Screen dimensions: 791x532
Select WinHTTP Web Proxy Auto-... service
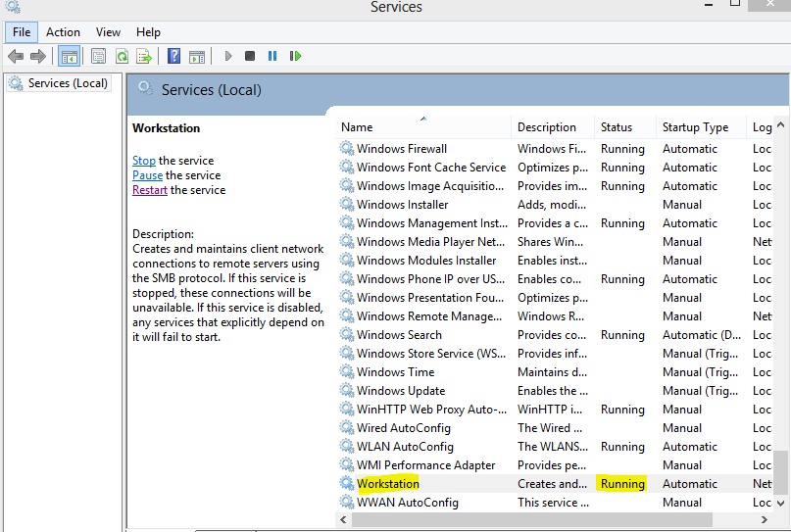[x=431, y=409]
